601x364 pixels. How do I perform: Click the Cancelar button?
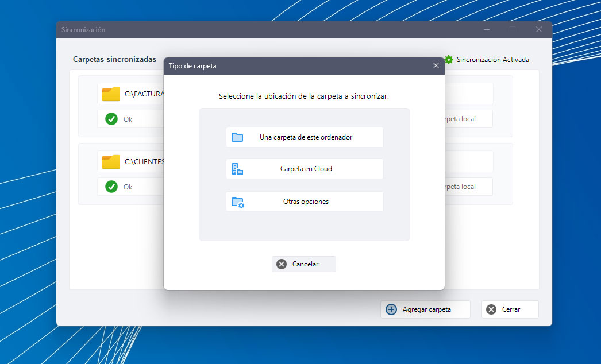[304, 264]
